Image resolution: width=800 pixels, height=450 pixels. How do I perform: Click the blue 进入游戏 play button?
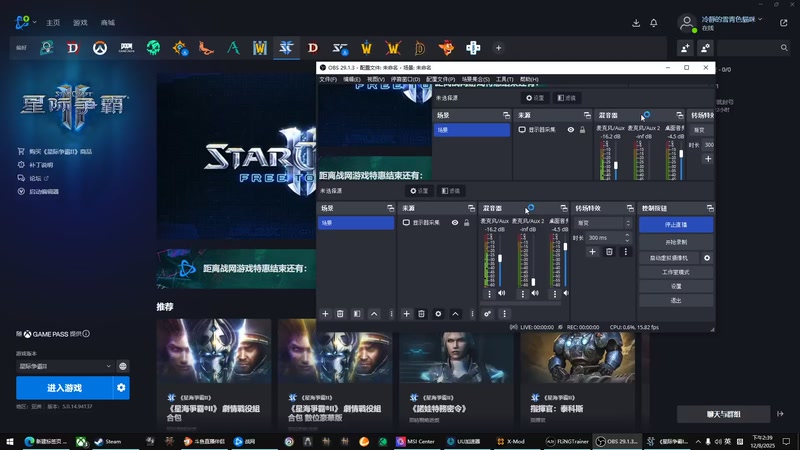[x=64, y=388]
